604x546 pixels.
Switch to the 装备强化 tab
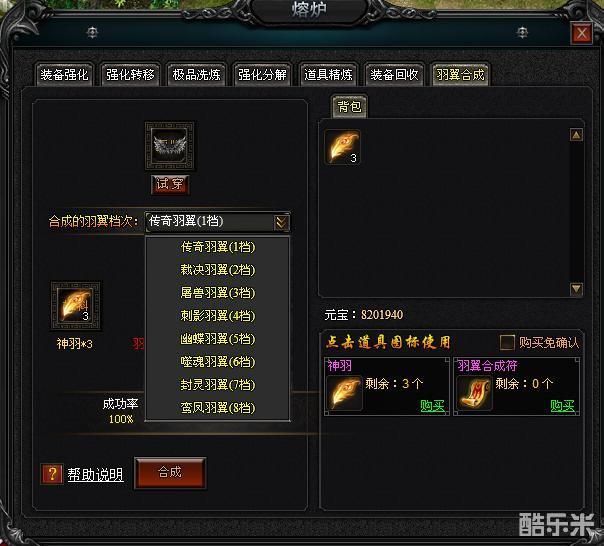(64, 74)
